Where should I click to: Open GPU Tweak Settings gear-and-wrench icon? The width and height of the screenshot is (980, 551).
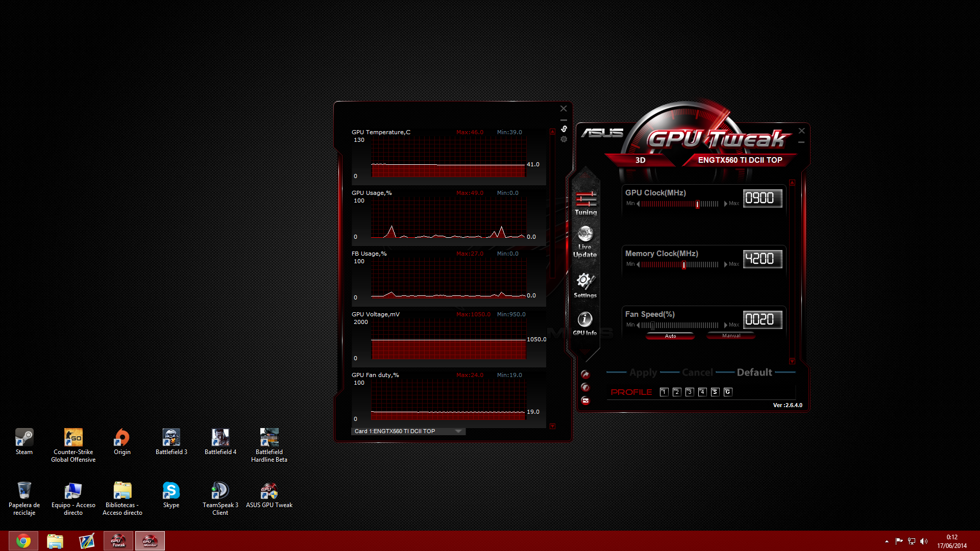point(585,284)
